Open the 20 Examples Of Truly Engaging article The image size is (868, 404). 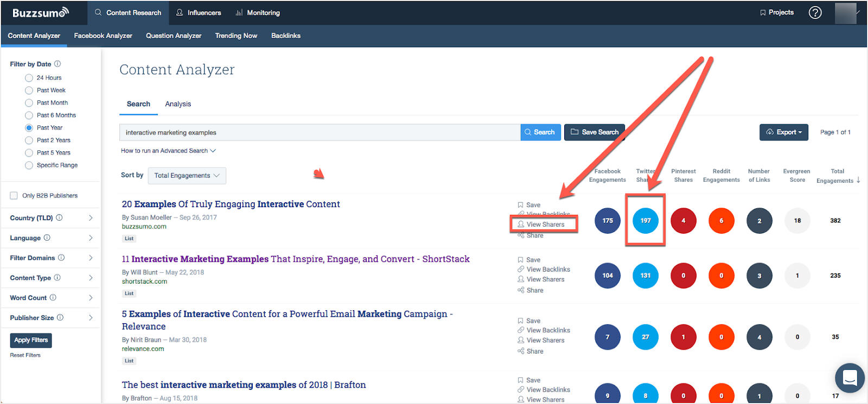tap(231, 204)
